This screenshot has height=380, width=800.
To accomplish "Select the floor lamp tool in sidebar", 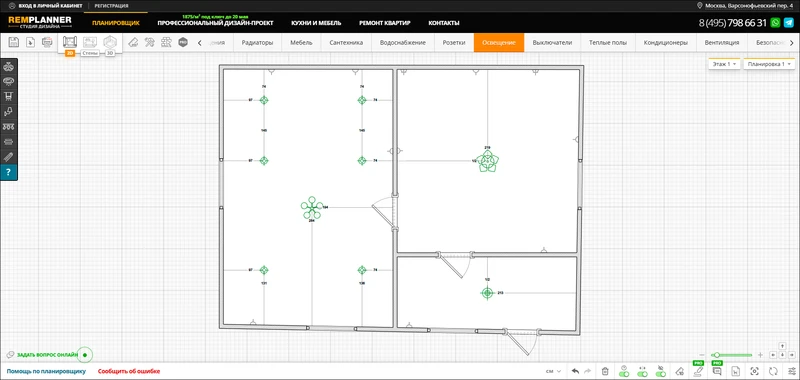I will click(x=9, y=96).
